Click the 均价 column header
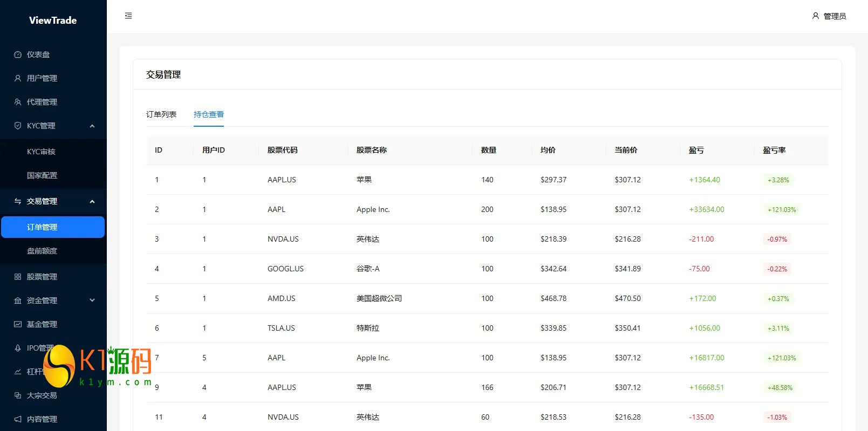The width and height of the screenshot is (868, 431). [548, 150]
